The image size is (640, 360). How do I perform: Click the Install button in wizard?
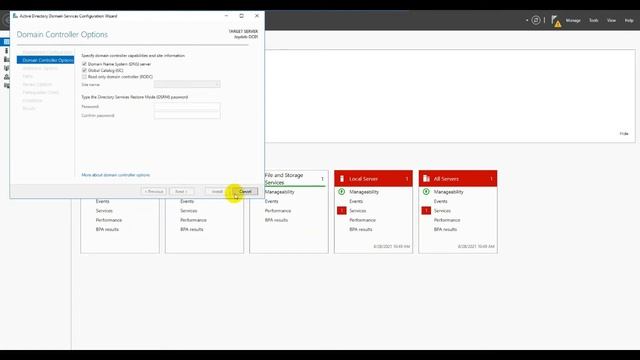(217, 191)
